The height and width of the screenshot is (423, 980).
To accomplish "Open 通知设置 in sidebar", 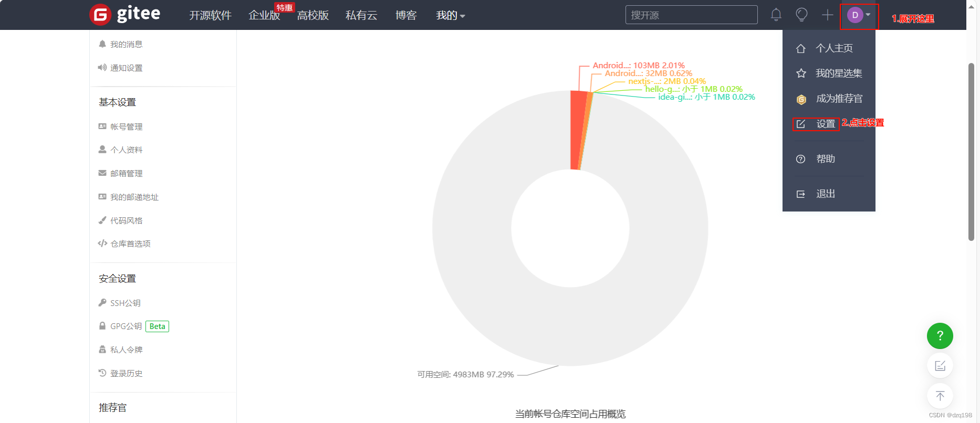I will 127,68.
